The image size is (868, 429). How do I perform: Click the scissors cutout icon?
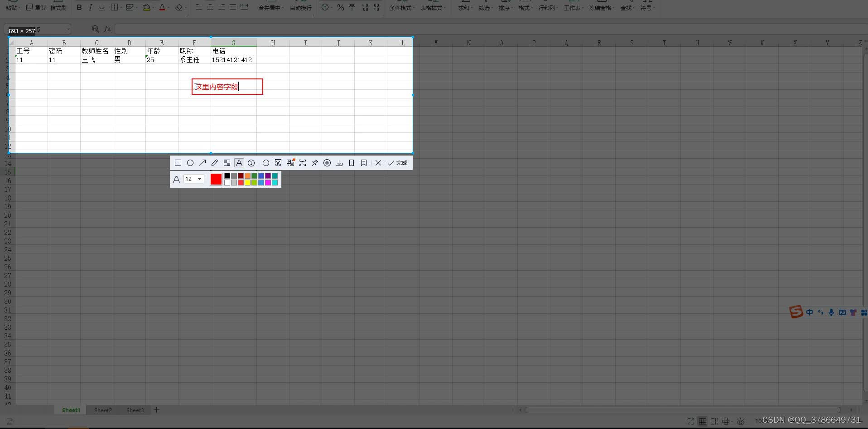(x=278, y=163)
